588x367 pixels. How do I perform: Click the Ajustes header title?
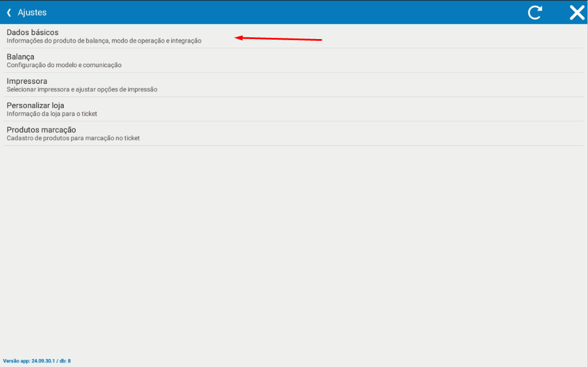coord(32,12)
